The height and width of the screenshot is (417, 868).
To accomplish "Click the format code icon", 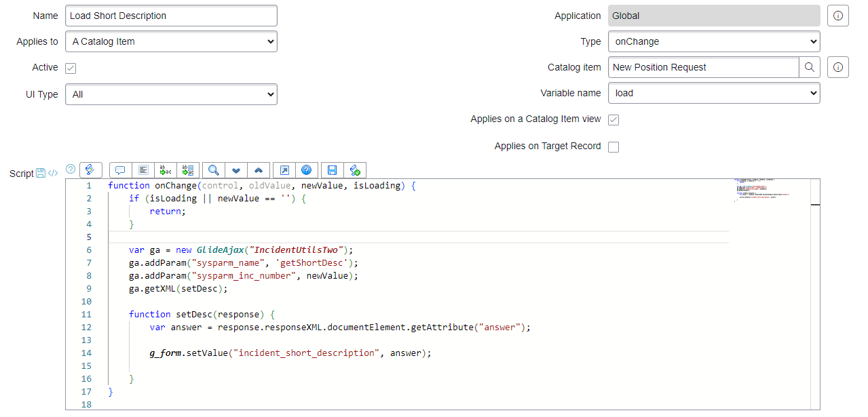I will (143, 170).
